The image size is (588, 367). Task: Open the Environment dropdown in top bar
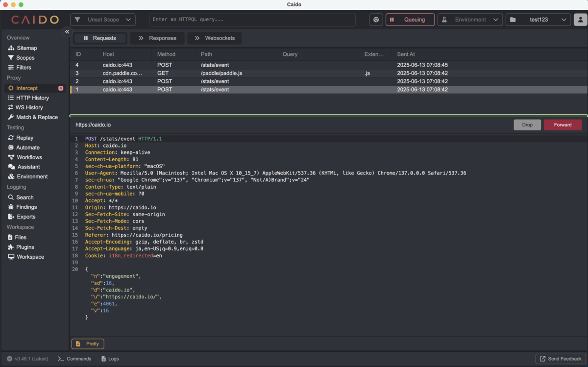pos(470,20)
